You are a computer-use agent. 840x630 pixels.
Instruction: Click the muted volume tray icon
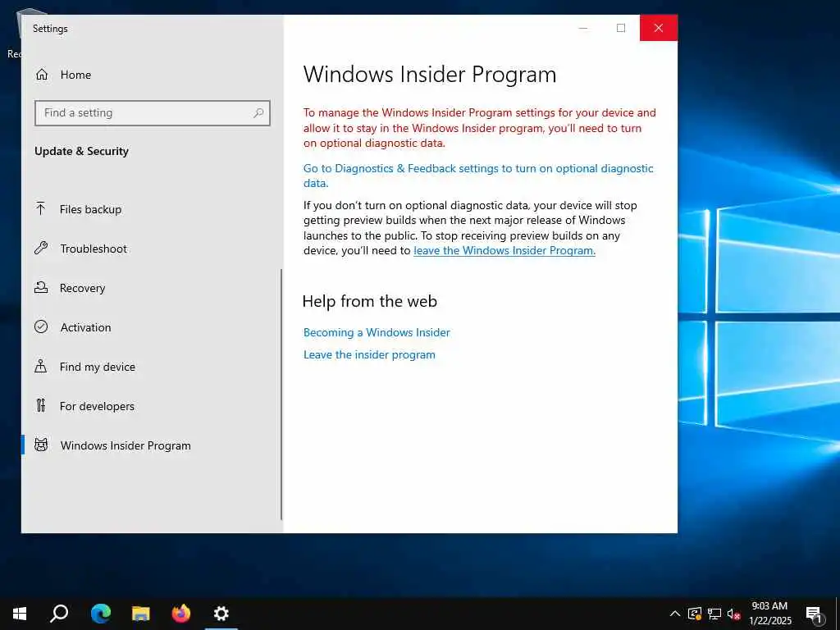(733, 614)
